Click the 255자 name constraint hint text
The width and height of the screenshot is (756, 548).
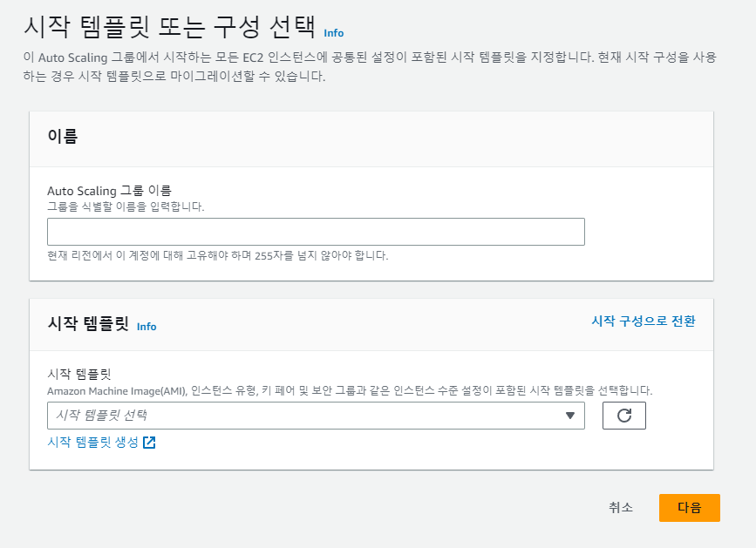pyautogui.click(x=217, y=255)
